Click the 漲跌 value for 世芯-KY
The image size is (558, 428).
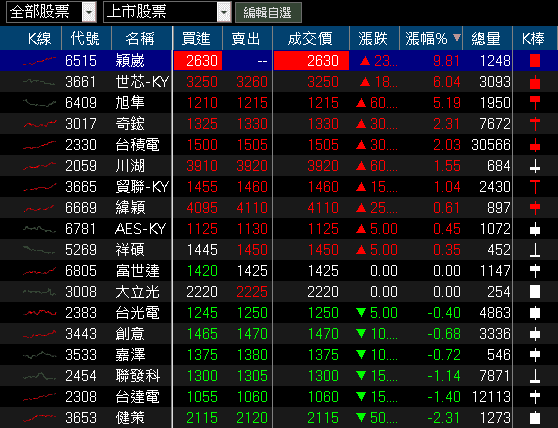(x=378, y=82)
